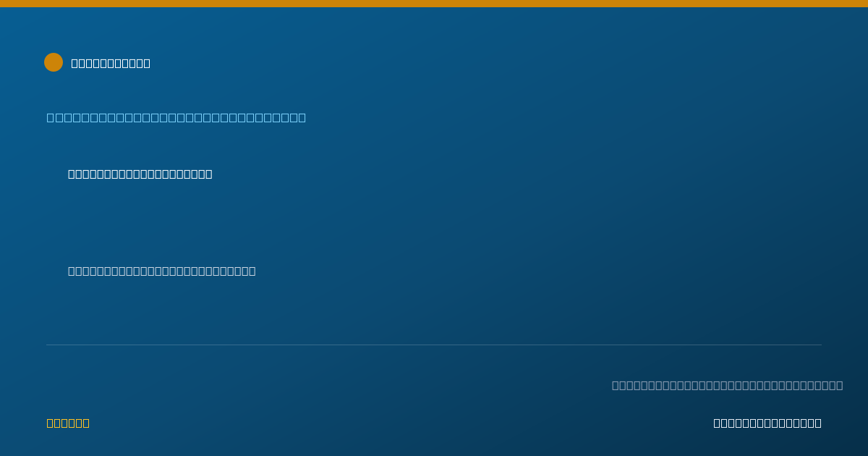Open the white text at bottom right
This screenshot has height=456, width=868.
(767, 423)
